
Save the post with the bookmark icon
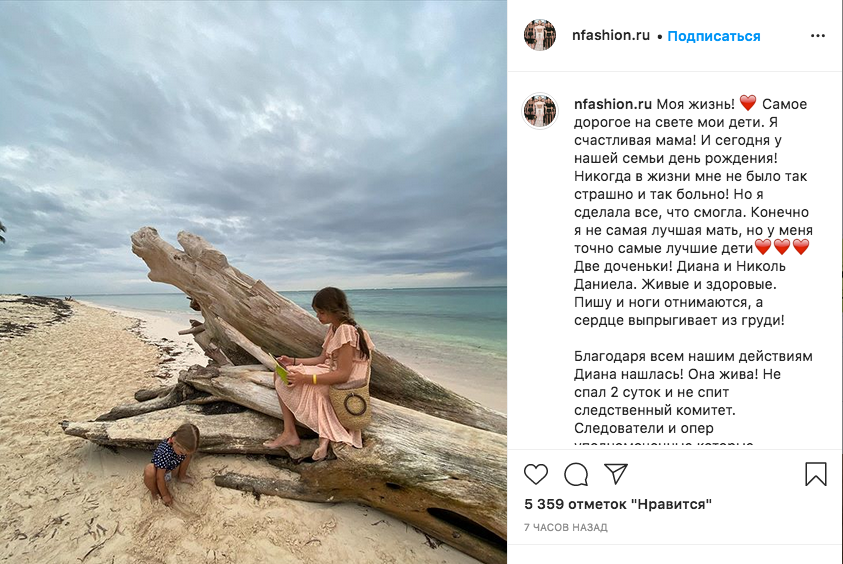click(816, 474)
